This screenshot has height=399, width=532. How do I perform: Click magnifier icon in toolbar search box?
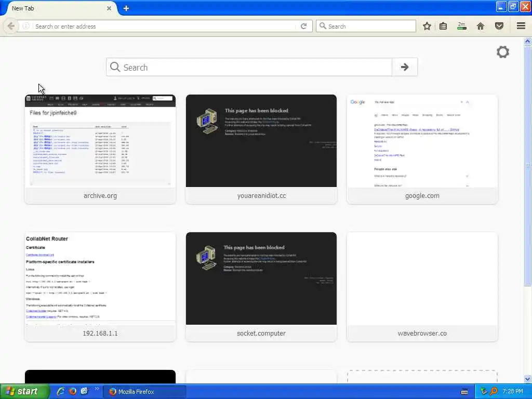[323, 26]
